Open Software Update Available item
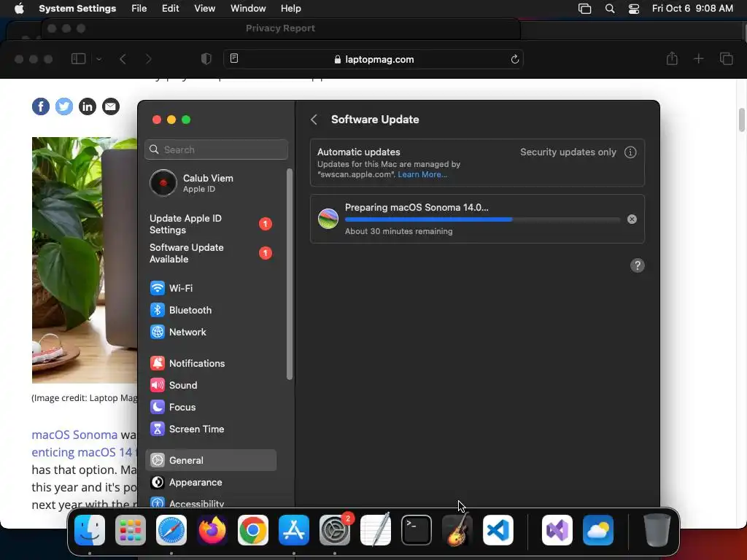The width and height of the screenshot is (747, 560). [x=211, y=253]
